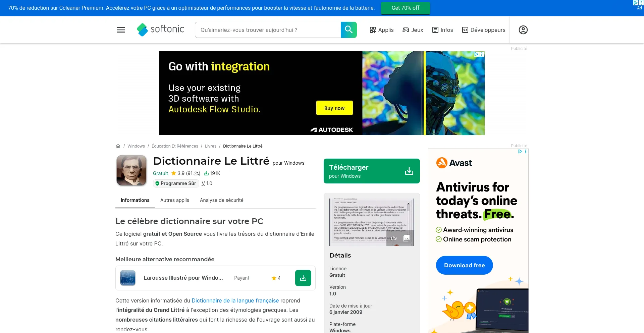644x333 pixels.
Task: Switch to the Analyse de sécurité tab
Action: pos(222,200)
